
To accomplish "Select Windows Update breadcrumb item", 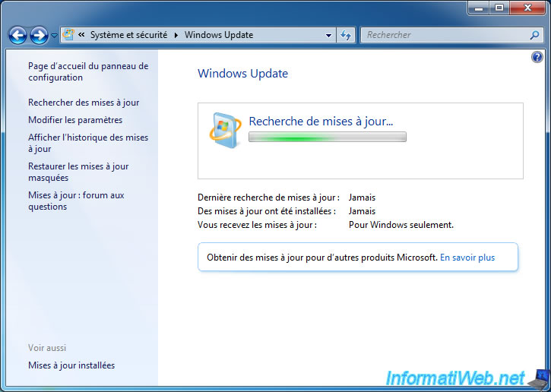I will (219, 35).
